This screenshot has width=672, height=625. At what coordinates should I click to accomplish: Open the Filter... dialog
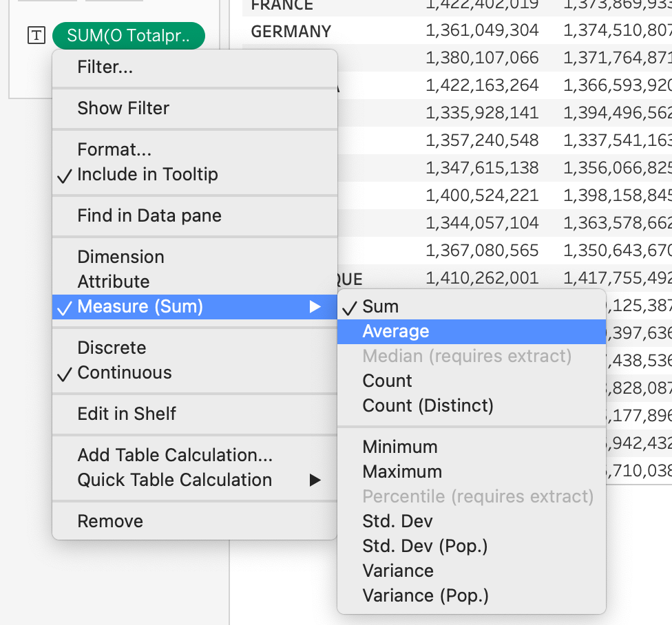pos(105,67)
